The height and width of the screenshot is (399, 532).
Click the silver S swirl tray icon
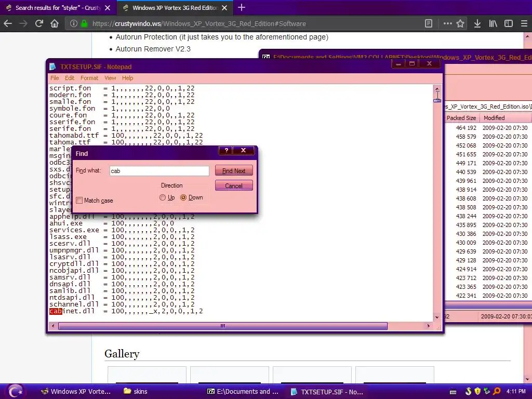coord(469,392)
